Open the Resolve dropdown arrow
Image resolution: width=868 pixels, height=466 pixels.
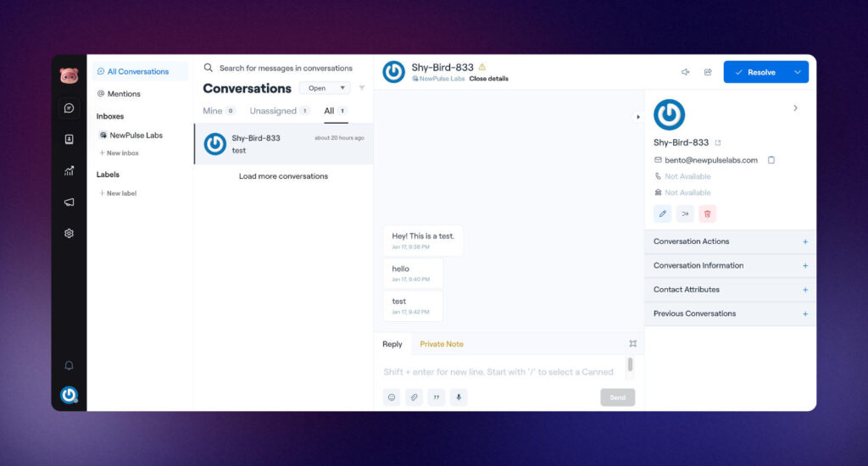click(797, 72)
